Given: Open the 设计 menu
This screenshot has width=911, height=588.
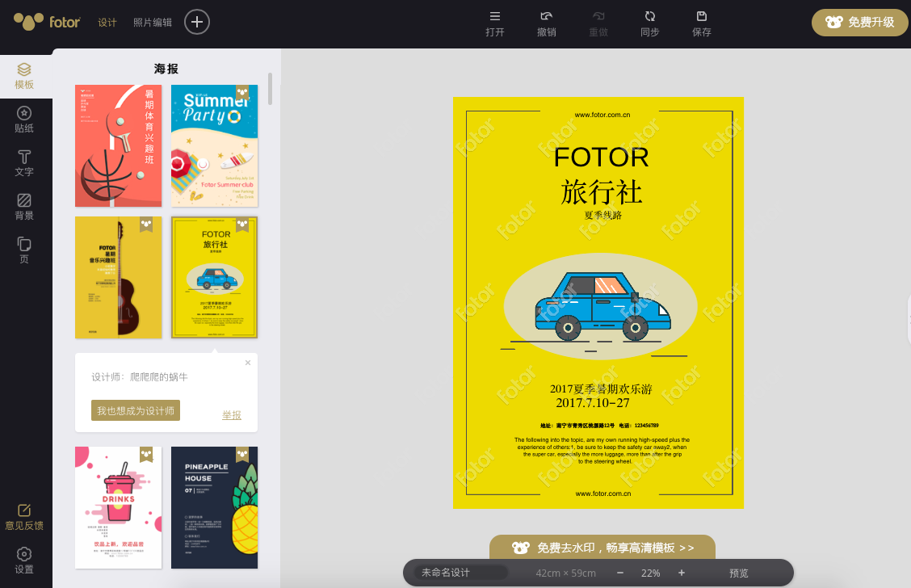Looking at the screenshot, I should tap(107, 23).
